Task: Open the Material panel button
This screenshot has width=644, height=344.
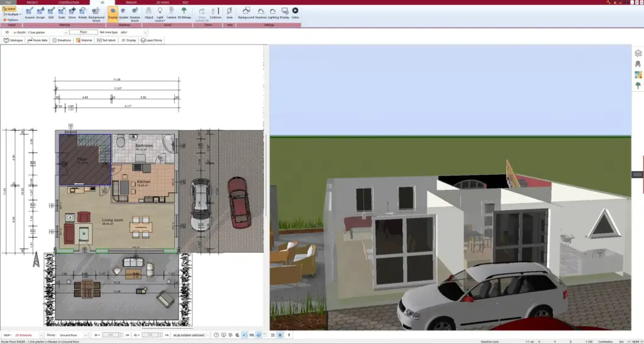Action: [84, 40]
